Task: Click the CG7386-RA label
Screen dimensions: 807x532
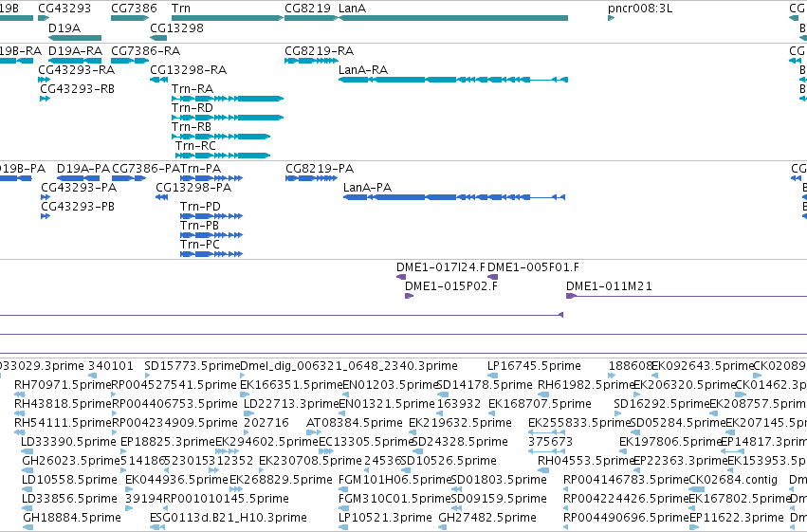Action: pyautogui.click(x=146, y=51)
